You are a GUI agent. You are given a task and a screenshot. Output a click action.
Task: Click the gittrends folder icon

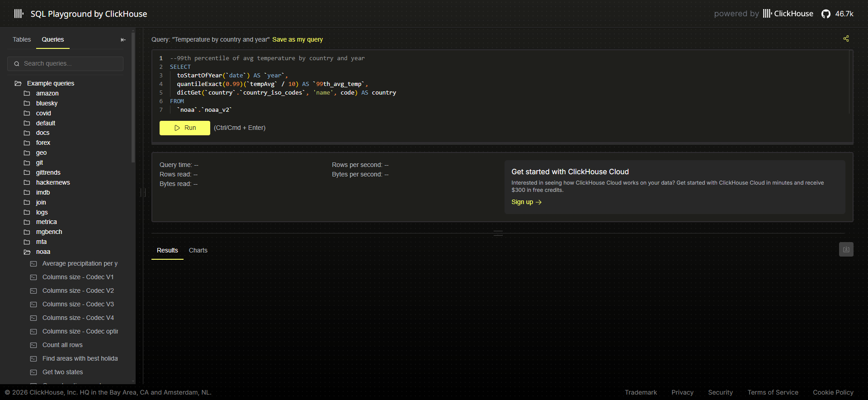click(27, 172)
